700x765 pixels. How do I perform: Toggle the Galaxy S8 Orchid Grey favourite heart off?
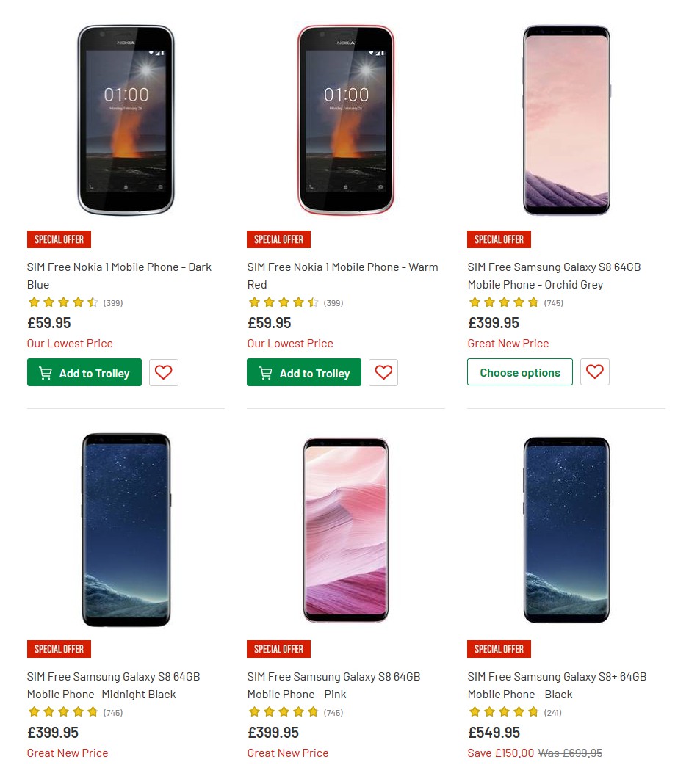pyautogui.click(x=594, y=371)
